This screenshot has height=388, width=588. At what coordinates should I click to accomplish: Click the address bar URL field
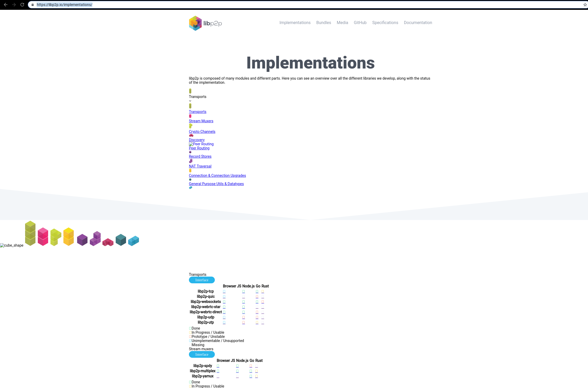tap(308, 5)
